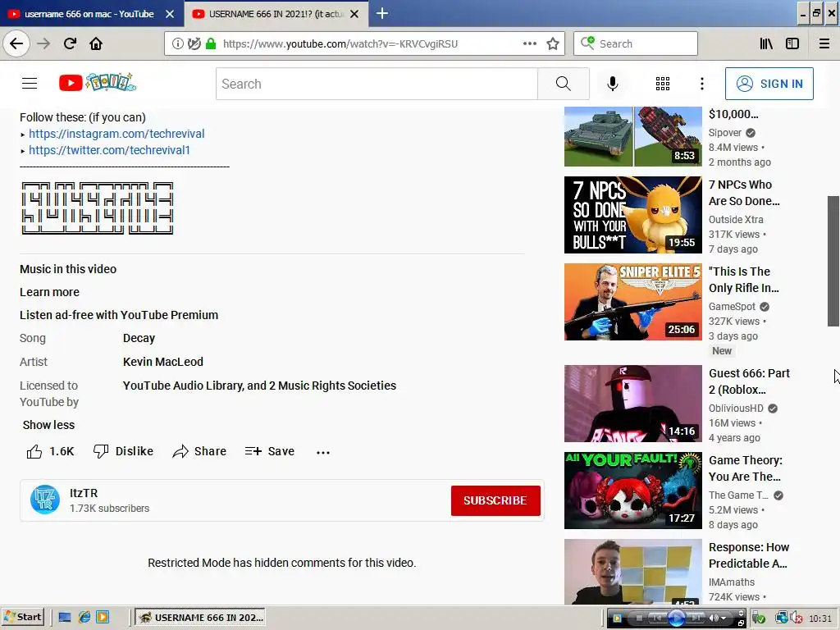Image resolution: width=840 pixels, height=630 pixels.
Task: Click the page vertical scrollbar thumb
Action: [x=833, y=261]
